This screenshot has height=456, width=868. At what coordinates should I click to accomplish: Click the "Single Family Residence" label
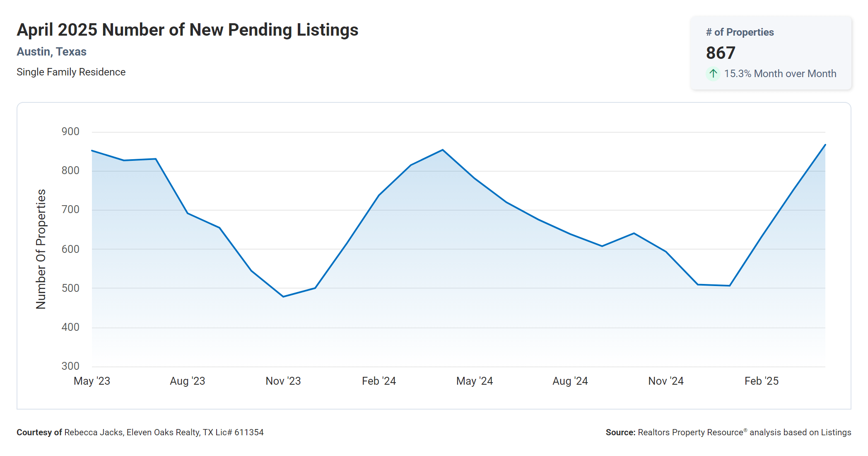71,72
